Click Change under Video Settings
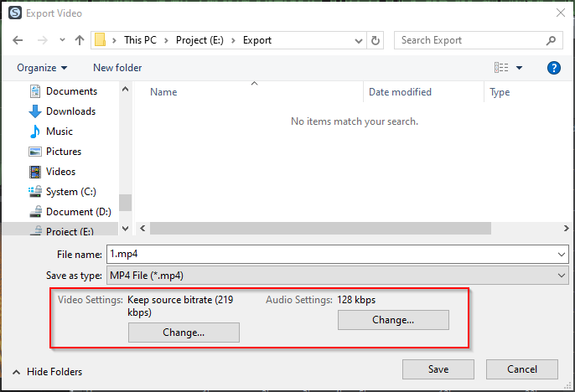Viewport: 575px width, 392px height. [x=184, y=333]
